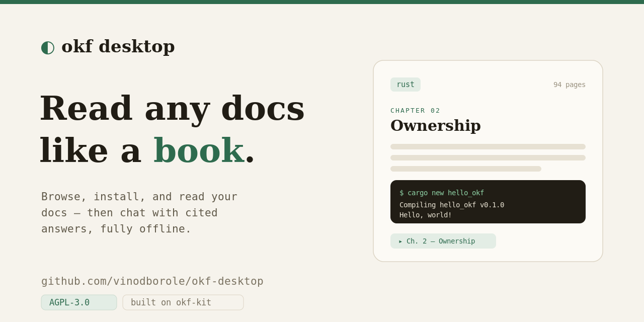Image resolution: width=644 pixels, height=322 pixels.
Task: Click the half-circle okf logo icon
Action: (x=48, y=47)
